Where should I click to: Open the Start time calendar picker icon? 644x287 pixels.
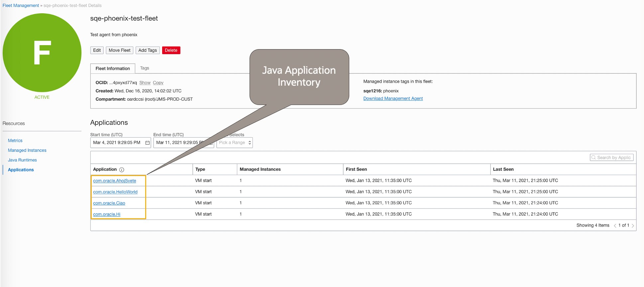(147, 143)
